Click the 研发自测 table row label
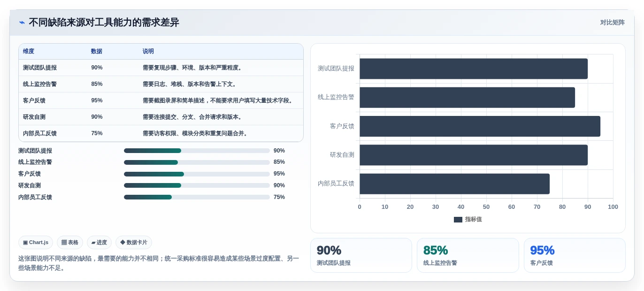This screenshot has width=644, height=291. coord(34,117)
